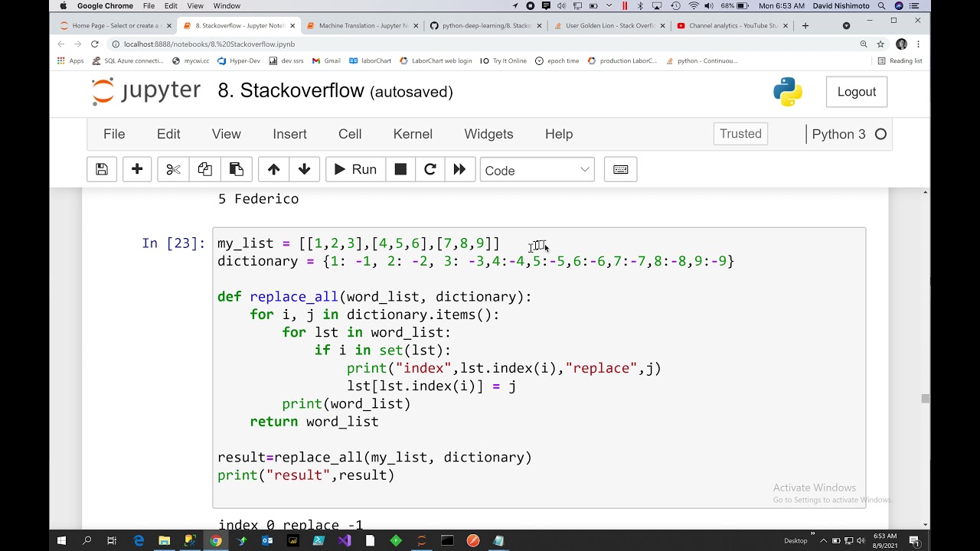Image resolution: width=980 pixels, height=551 pixels.
Task: Move selected cell up arrow icon
Action: click(273, 170)
